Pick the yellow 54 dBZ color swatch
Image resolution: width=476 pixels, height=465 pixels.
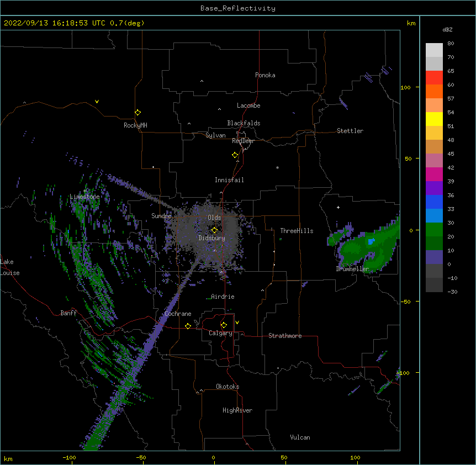point(434,119)
